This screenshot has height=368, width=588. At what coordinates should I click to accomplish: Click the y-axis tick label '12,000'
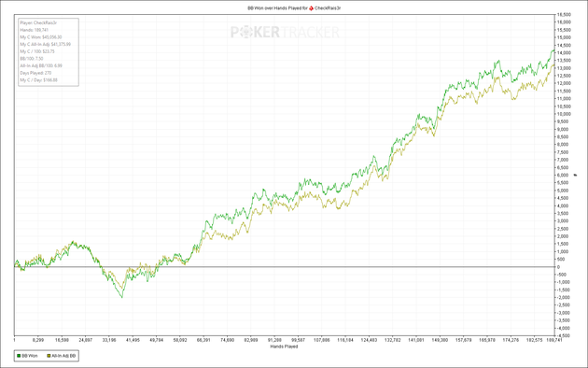pos(564,83)
